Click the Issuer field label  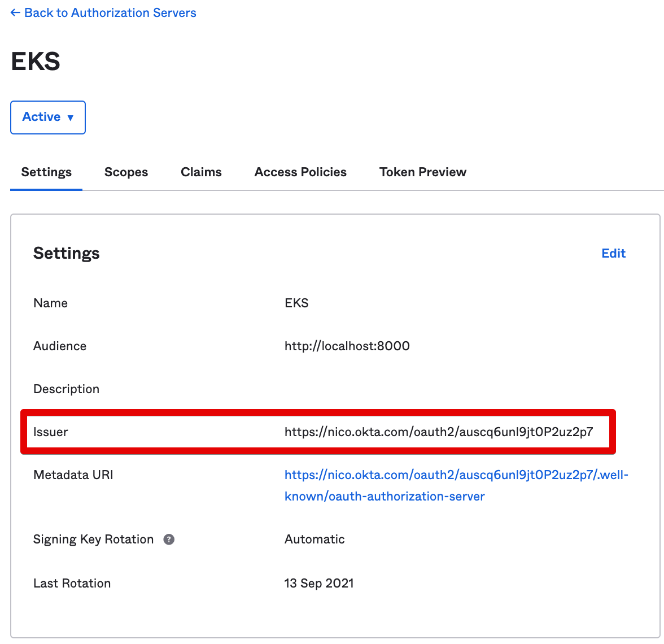pyautogui.click(x=50, y=432)
